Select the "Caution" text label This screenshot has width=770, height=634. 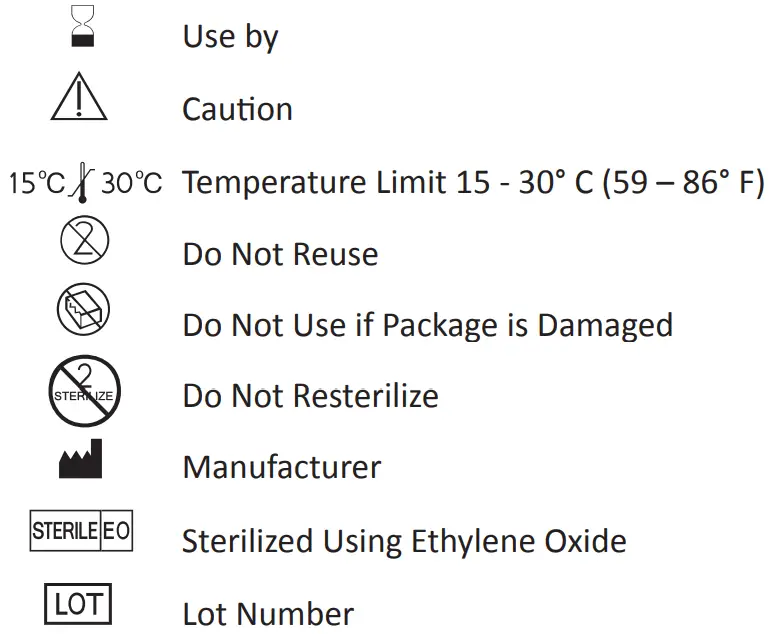[237, 109]
